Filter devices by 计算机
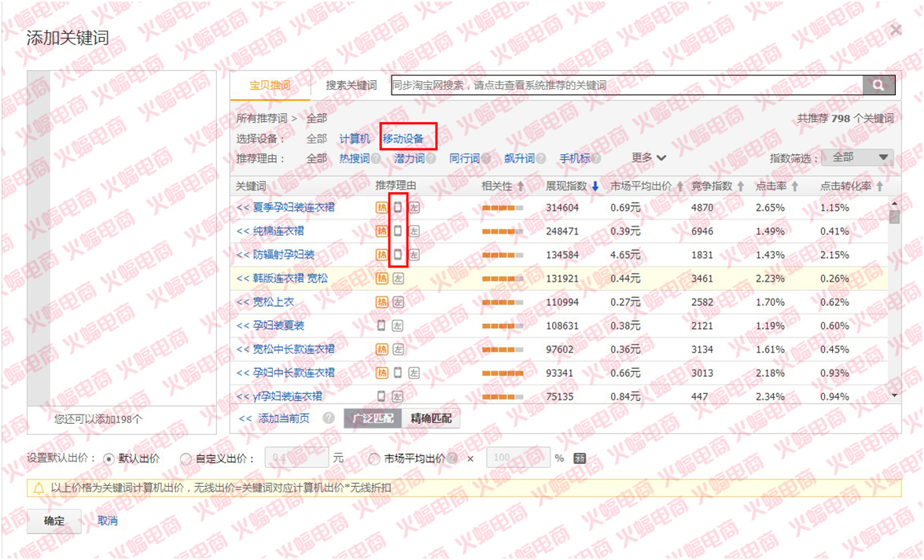This screenshot has width=924, height=560. click(x=355, y=139)
